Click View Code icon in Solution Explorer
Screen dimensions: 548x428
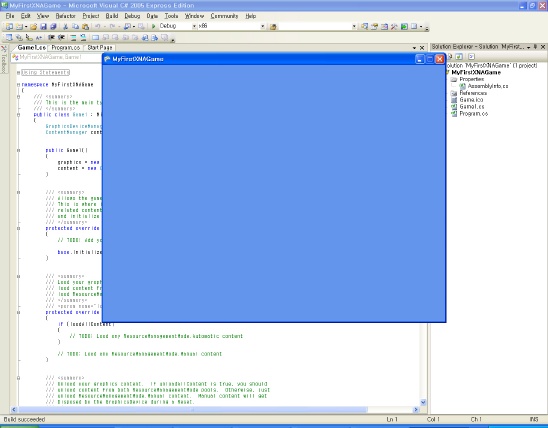pyautogui.click(x=471, y=56)
